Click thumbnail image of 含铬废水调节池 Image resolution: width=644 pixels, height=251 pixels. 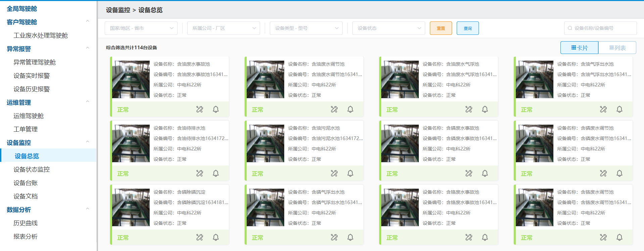(x=535, y=207)
